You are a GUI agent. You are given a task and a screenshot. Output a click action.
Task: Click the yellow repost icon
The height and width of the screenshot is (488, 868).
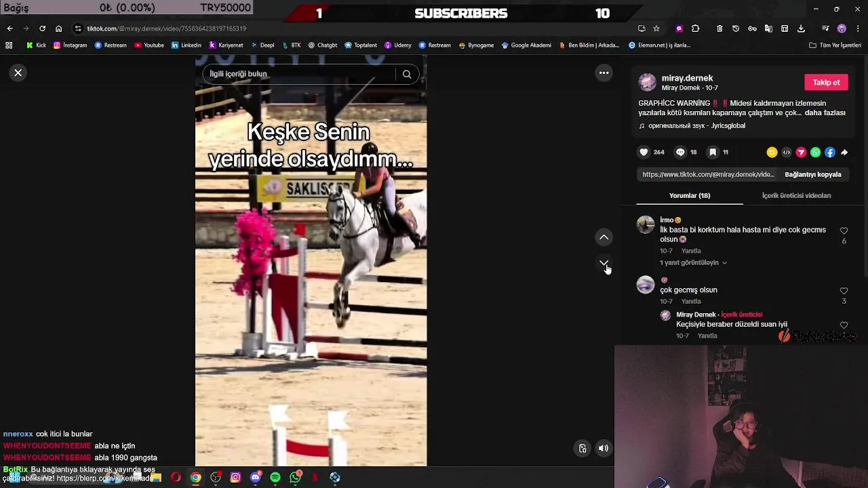pos(772,152)
